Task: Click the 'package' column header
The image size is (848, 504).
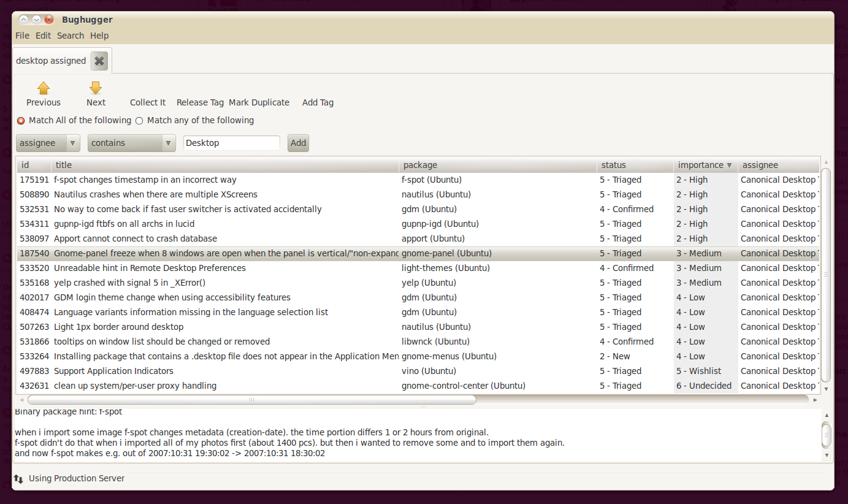Action: (498, 165)
